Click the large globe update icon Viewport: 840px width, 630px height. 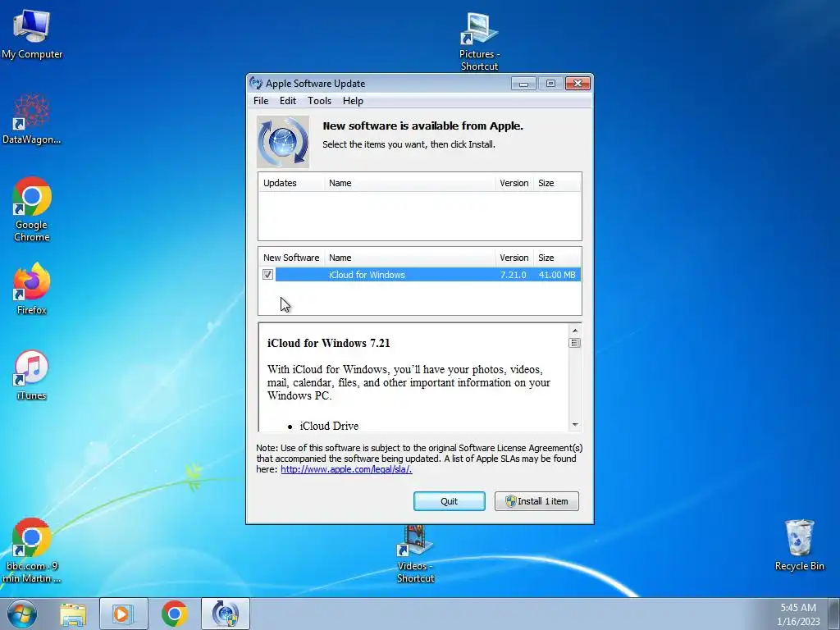pos(283,142)
